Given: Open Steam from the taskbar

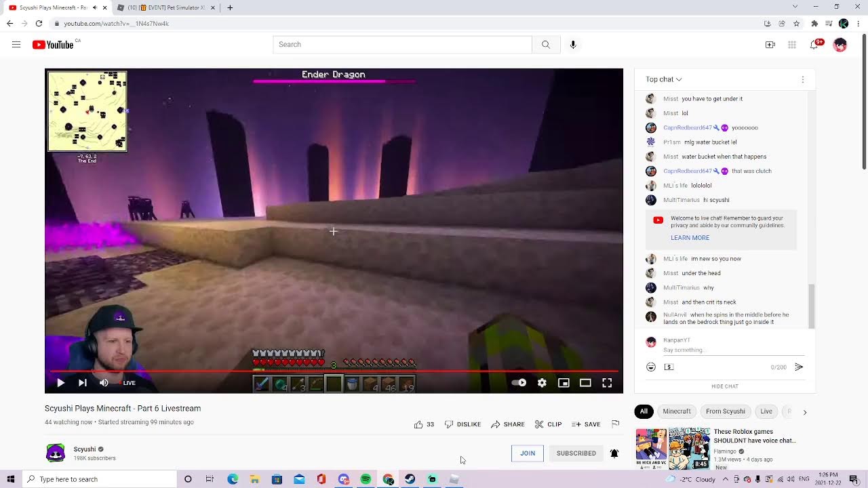Looking at the screenshot, I should (410, 479).
